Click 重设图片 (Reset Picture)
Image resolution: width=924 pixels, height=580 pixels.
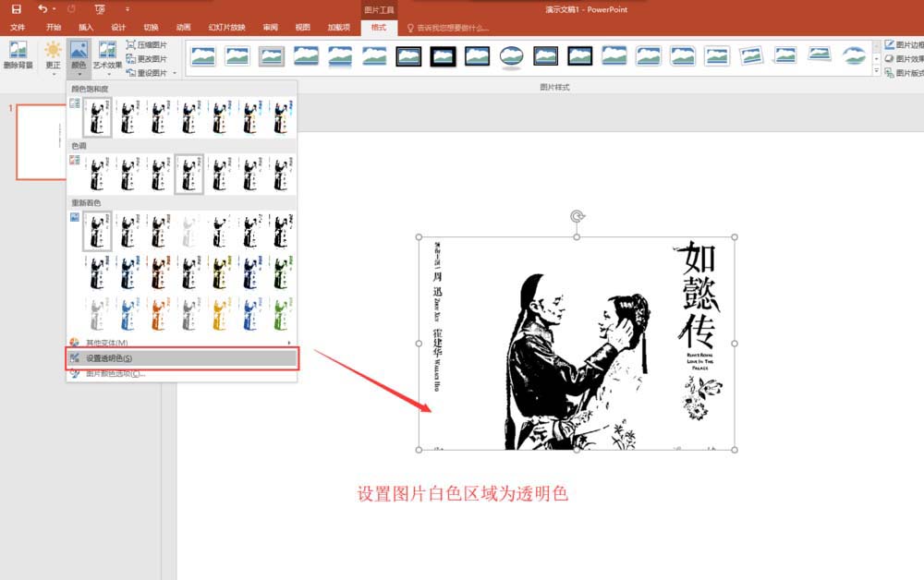tap(147, 72)
